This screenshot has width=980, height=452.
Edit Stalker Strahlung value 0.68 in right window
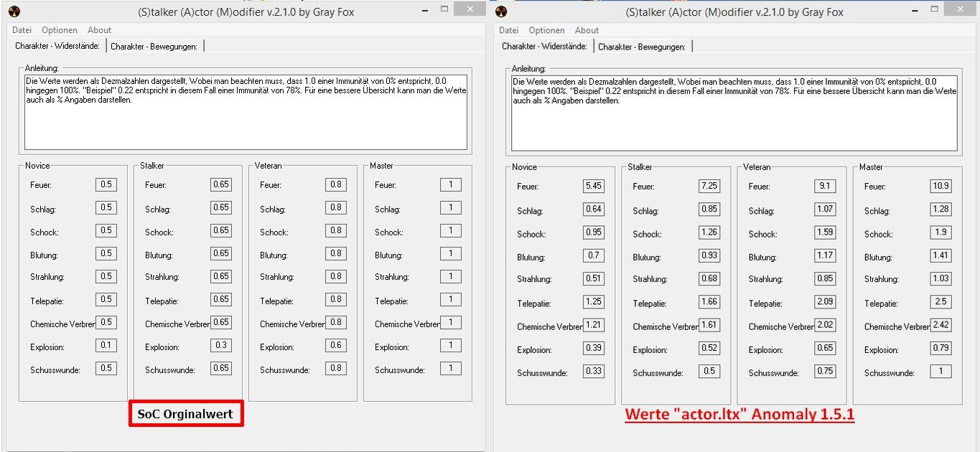(x=709, y=278)
